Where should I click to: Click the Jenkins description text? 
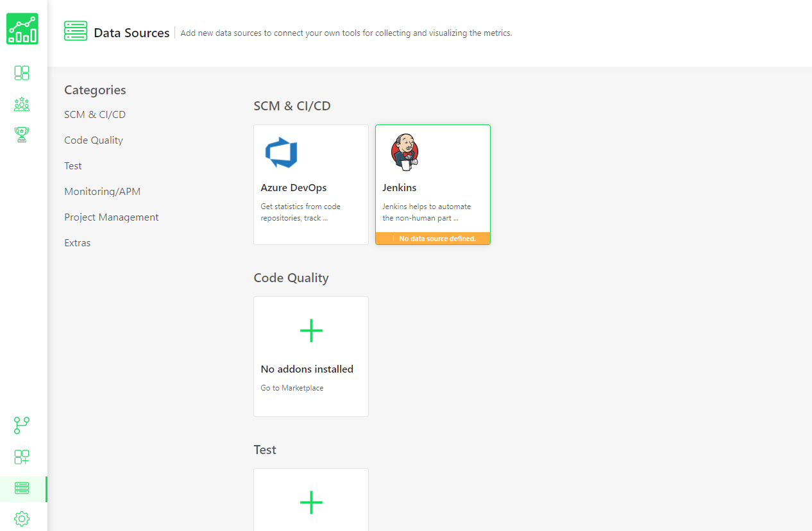pos(427,212)
